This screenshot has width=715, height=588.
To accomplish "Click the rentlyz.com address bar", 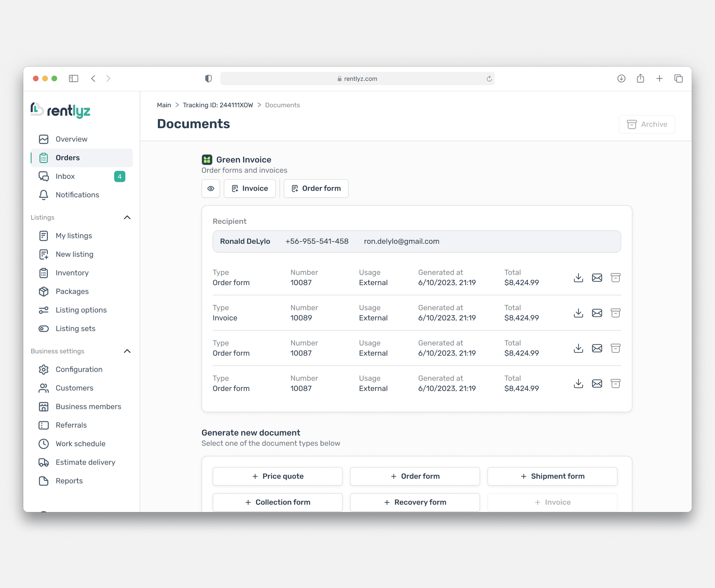I will [x=357, y=79].
